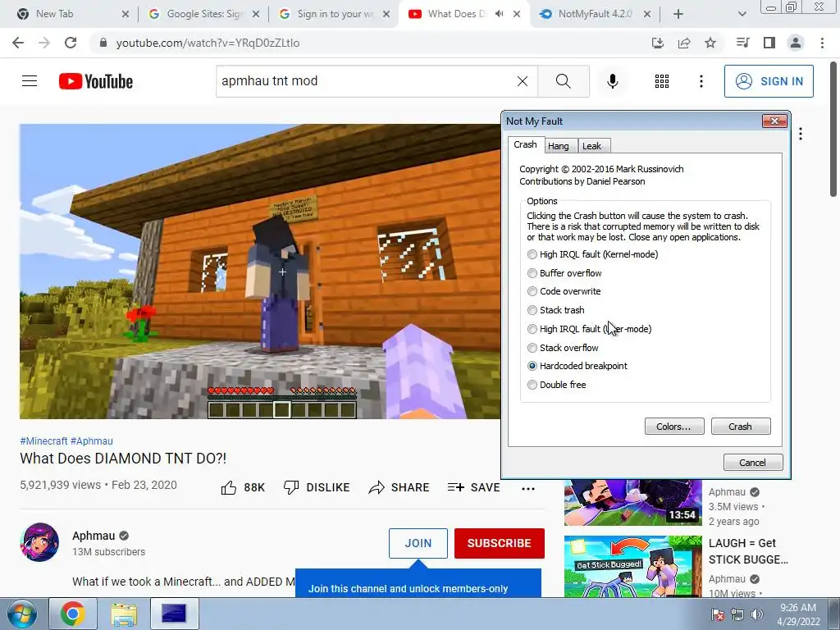Image resolution: width=840 pixels, height=630 pixels.
Task: Click the Minecraft video player
Action: (x=260, y=272)
